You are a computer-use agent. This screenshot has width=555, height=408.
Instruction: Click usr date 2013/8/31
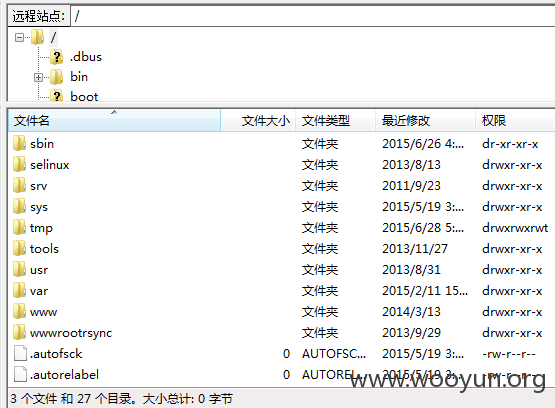411,270
